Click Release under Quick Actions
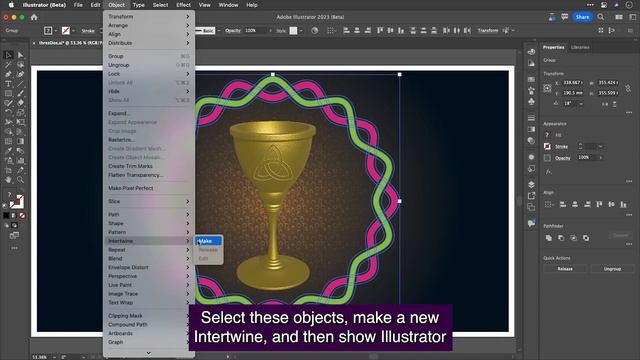The width and height of the screenshot is (640, 360). click(565, 269)
